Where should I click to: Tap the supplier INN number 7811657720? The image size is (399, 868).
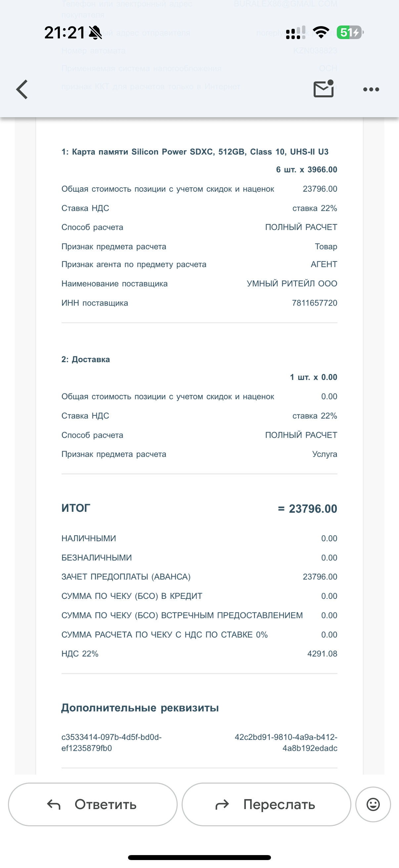(315, 303)
